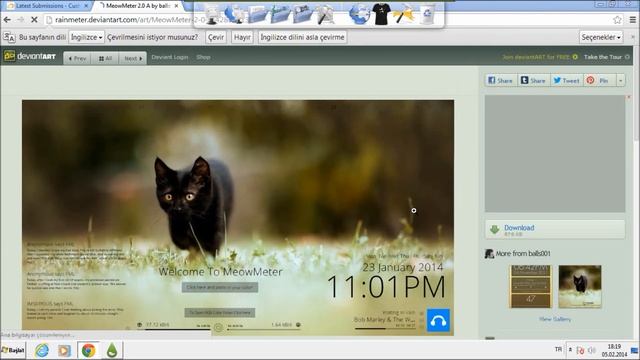Share on Tumblr

(x=533, y=80)
